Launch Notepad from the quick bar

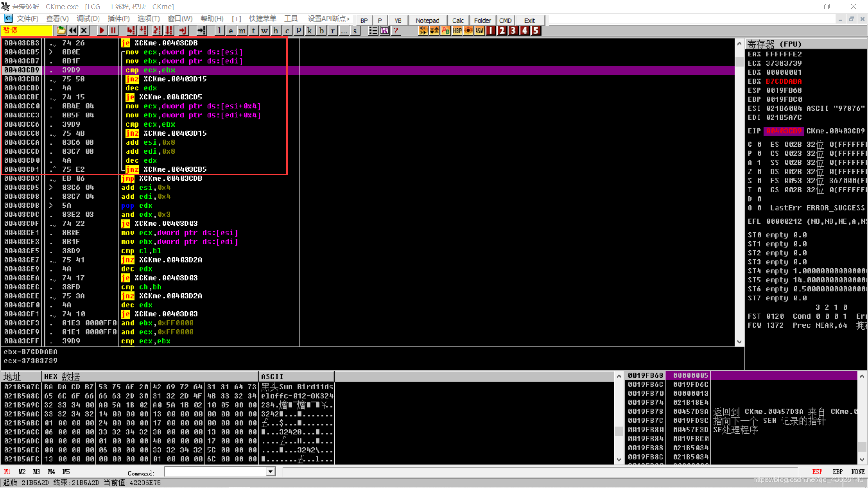pyautogui.click(x=427, y=20)
